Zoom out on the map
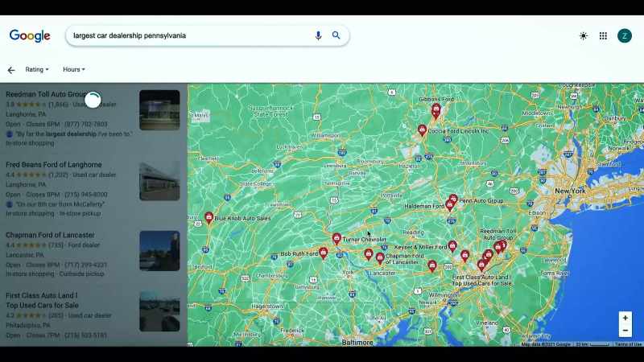Screen dimensions: 644x362 point(625,331)
